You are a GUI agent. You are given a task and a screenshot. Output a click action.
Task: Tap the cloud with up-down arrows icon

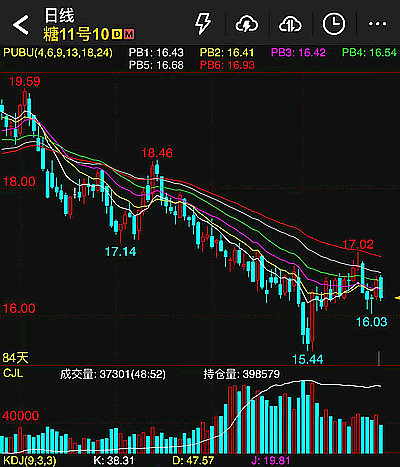coord(290,24)
